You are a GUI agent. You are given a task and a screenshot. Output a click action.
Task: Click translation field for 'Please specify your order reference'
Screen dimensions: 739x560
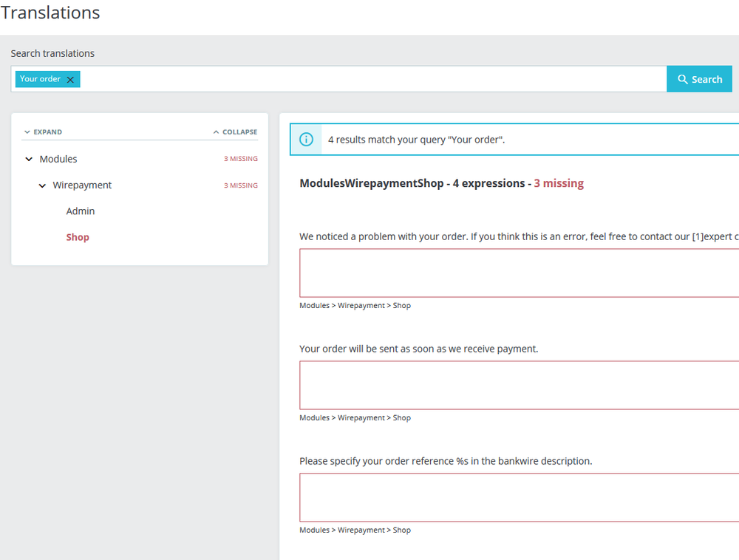519,497
